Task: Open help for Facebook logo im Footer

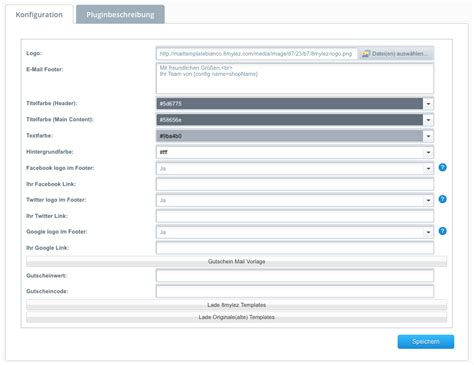Action: point(442,167)
